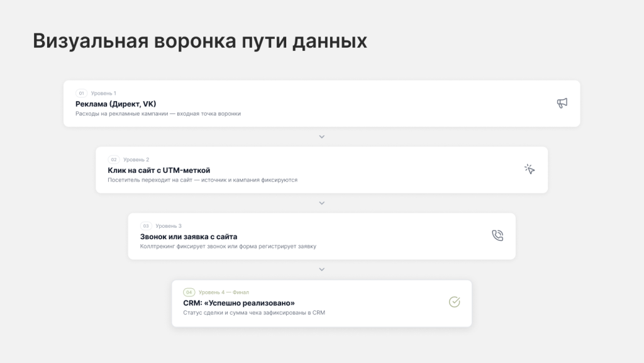Click the title Звонок или заявка с сайта
Viewport: 644px width, 363px height.
click(189, 237)
